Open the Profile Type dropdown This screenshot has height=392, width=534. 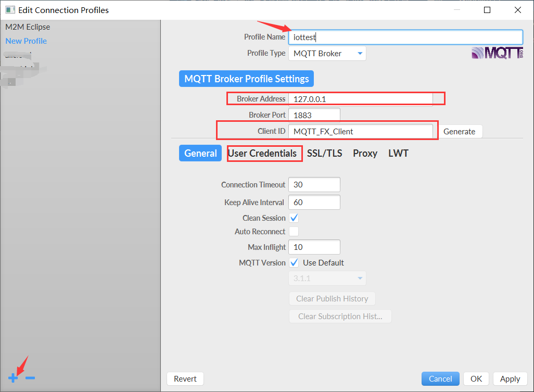coord(327,54)
